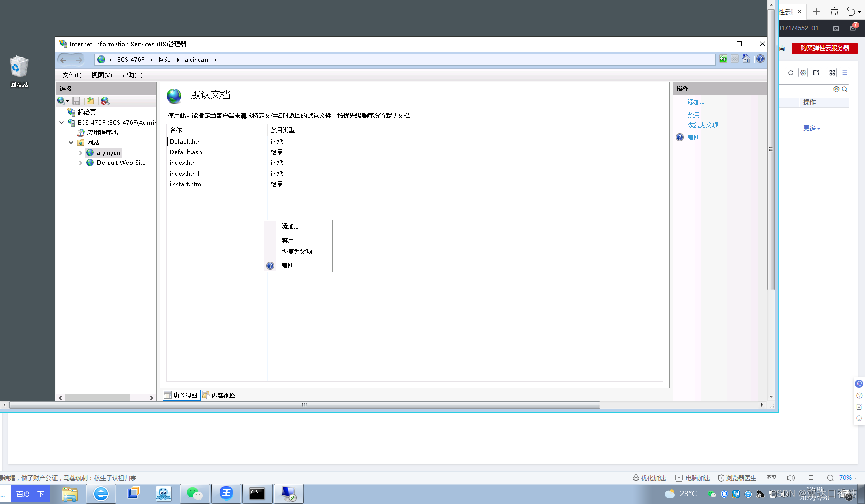Open the WeChat taskbar icon

point(194,494)
